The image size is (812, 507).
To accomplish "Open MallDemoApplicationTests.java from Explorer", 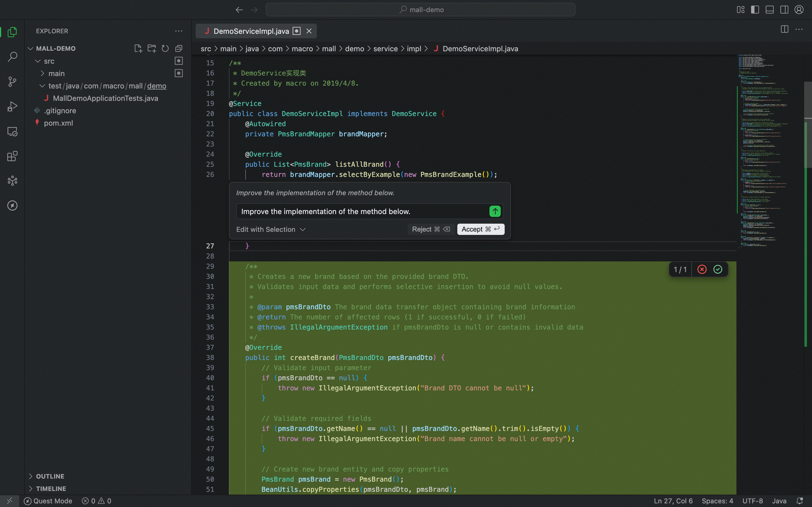I will pyautogui.click(x=105, y=98).
